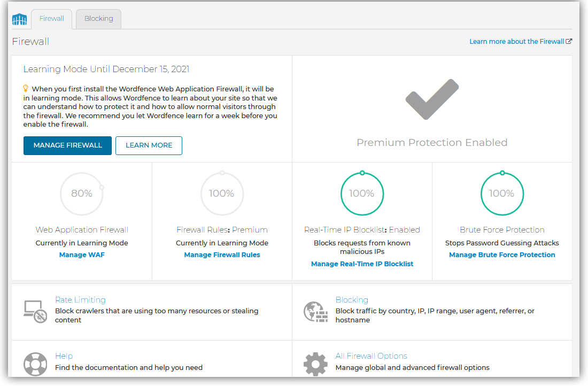Open Manage Real-Time IP Blocklist link

[x=362, y=264]
